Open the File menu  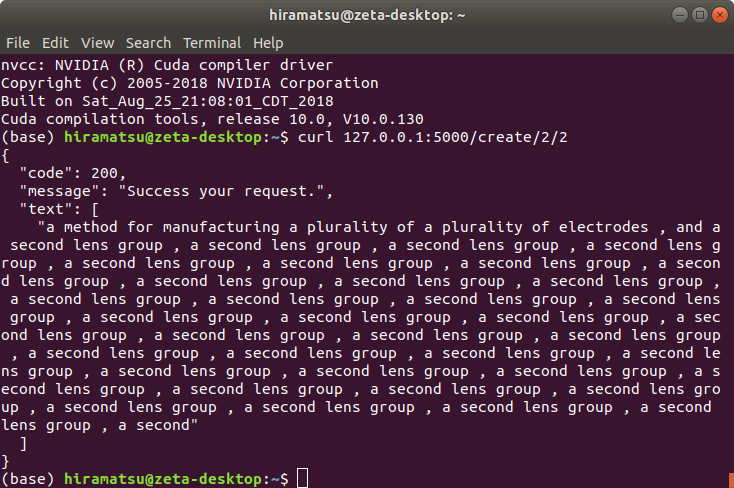pyautogui.click(x=18, y=43)
